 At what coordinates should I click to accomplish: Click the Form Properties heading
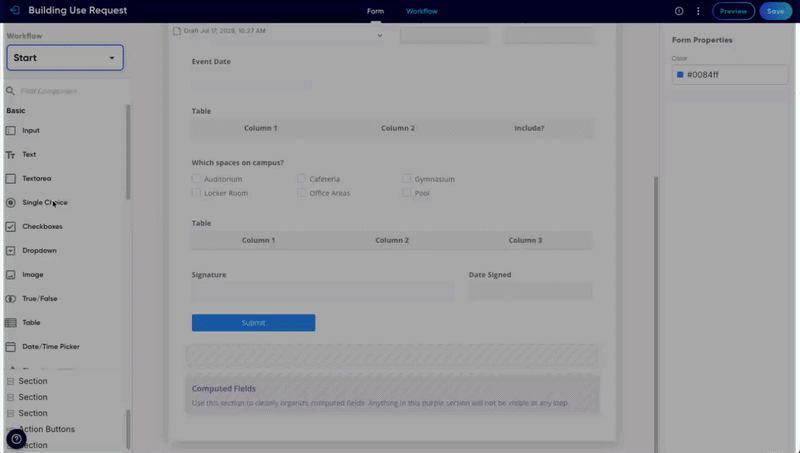pos(702,40)
